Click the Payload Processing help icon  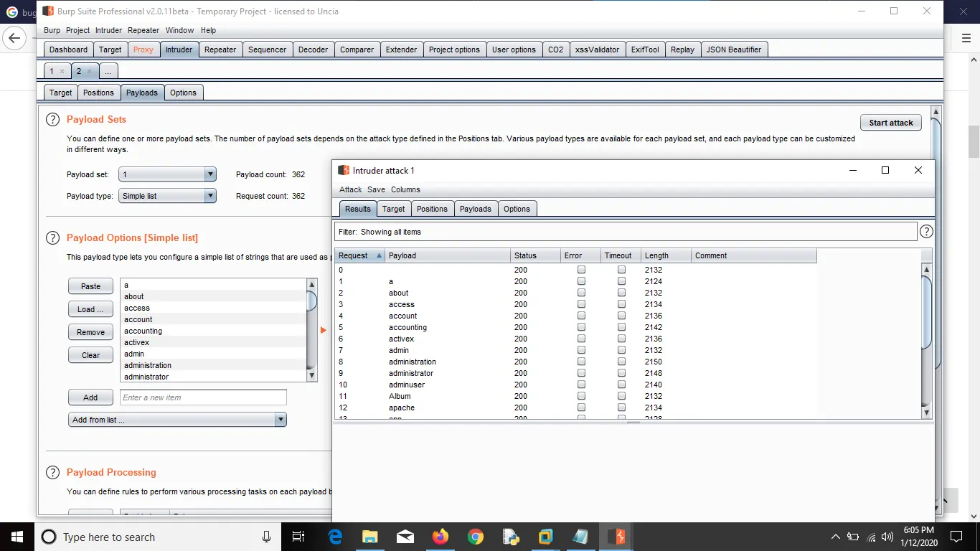pos(52,473)
